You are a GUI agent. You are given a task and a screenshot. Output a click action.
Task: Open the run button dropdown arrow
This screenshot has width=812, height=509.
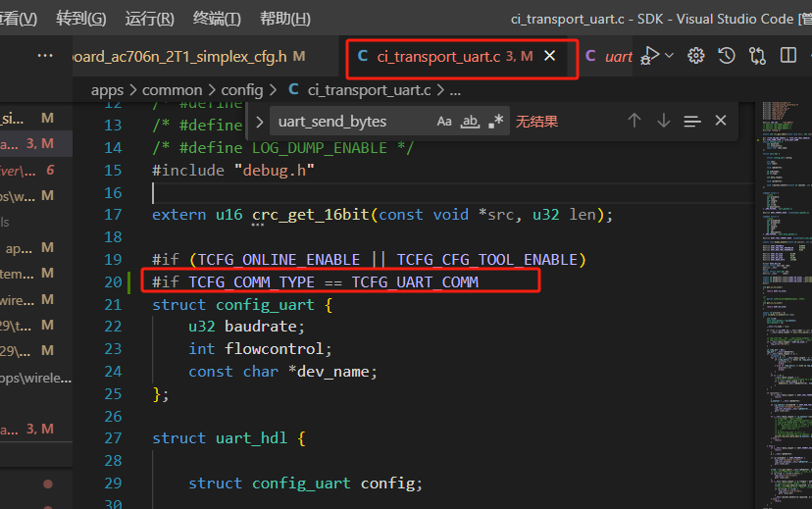[669, 55]
